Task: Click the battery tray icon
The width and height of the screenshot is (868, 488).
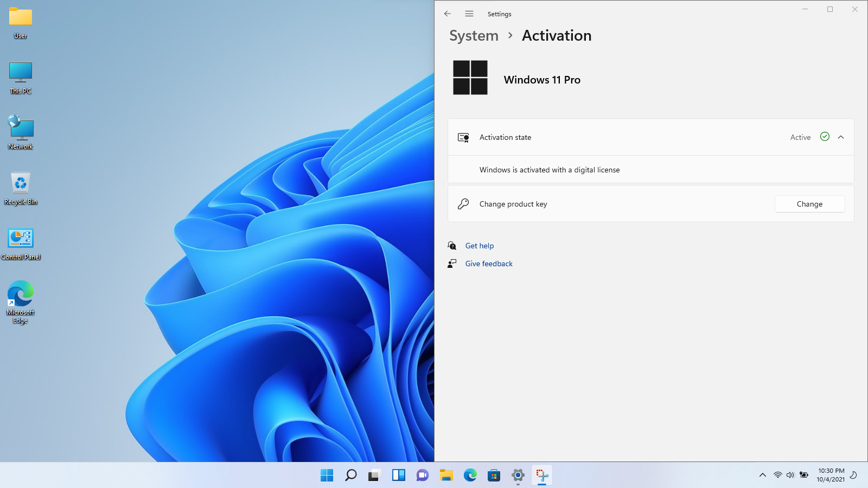Action: click(x=804, y=475)
